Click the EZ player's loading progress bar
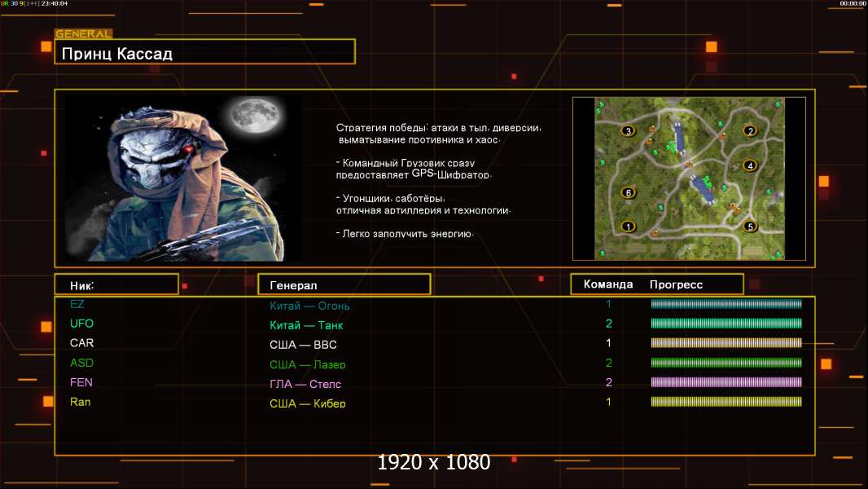Viewport: 868px width, 489px height. pyautogui.click(x=726, y=303)
